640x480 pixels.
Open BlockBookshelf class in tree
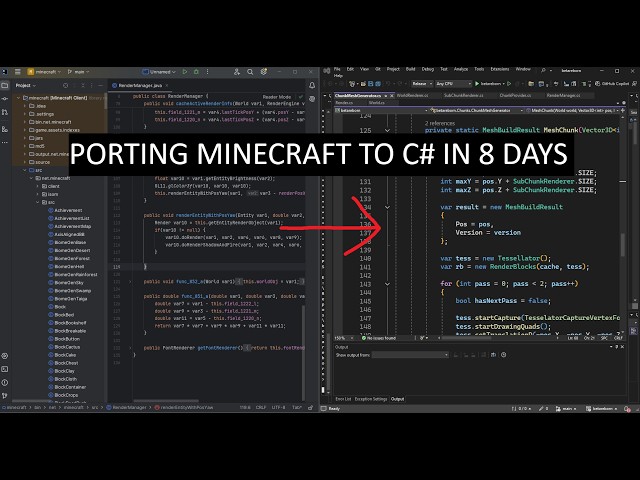point(67,323)
